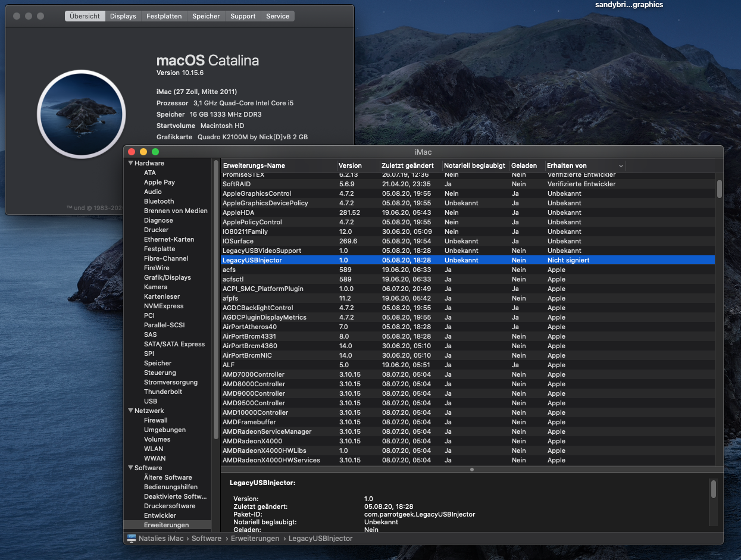Click the macOS Catalina island image
The image size is (741, 560).
click(81, 114)
